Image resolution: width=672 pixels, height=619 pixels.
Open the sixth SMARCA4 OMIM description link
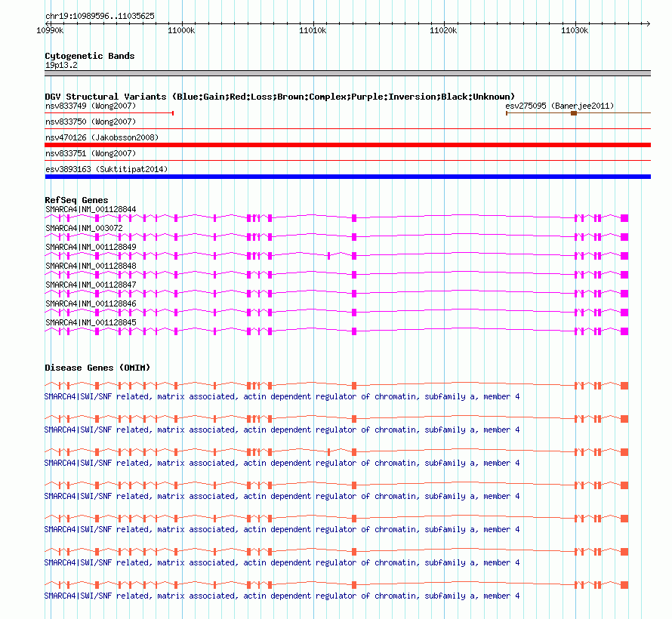click(x=282, y=562)
